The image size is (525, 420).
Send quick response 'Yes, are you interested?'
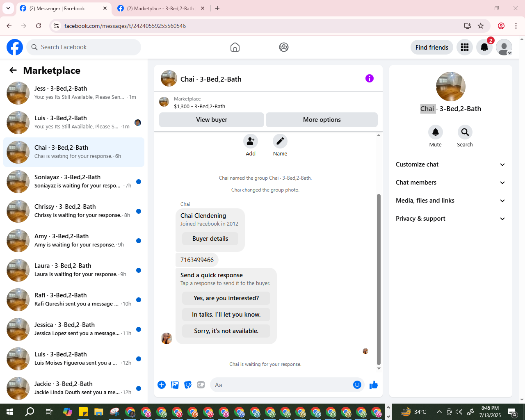pyautogui.click(x=226, y=298)
